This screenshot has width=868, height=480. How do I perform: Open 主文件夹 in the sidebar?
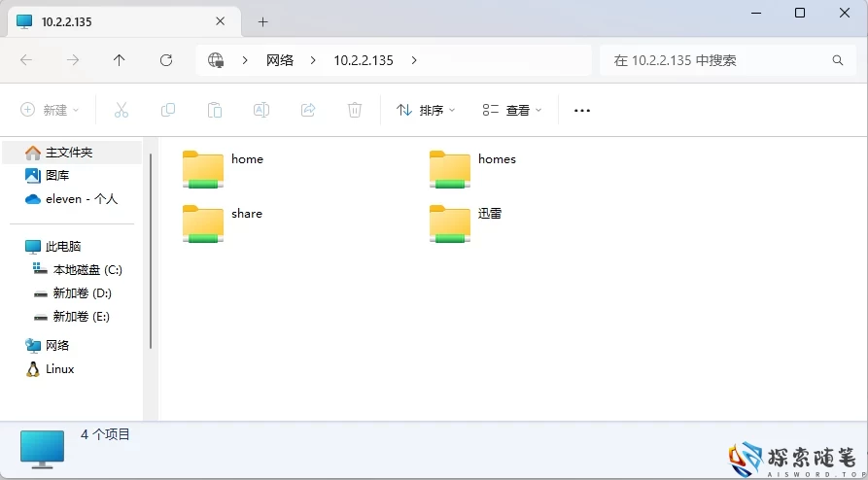[x=72, y=153]
